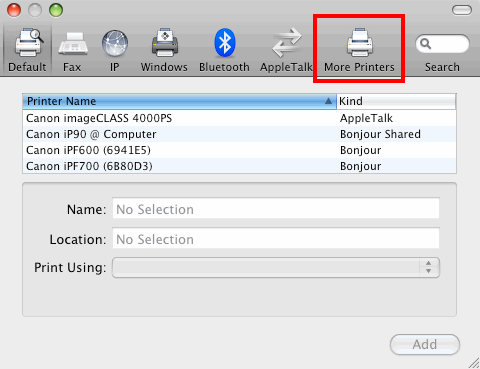The width and height of the screenshot is (480, 369).
Task: Click the Name text field
Action: 276,208
